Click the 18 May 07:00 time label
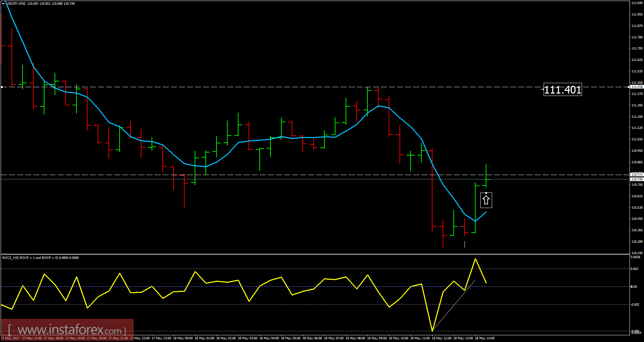This screenshot has height=342, width=644. point(334,338)
